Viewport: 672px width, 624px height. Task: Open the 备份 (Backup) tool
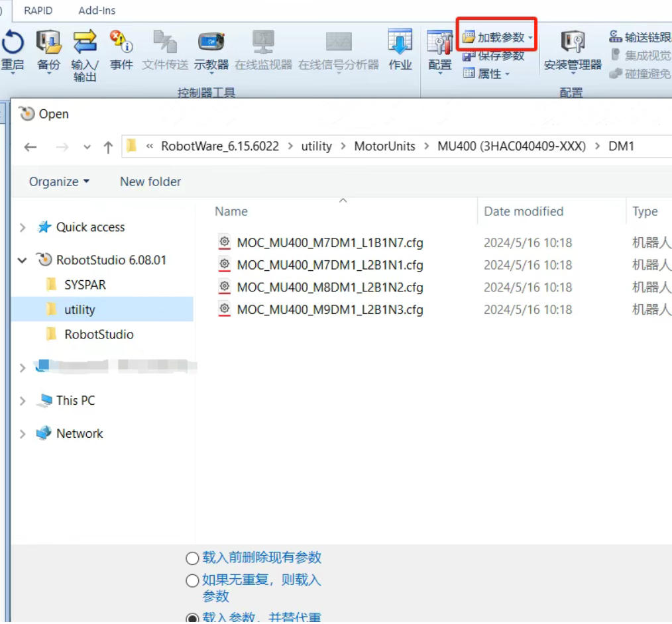point(48,43)
